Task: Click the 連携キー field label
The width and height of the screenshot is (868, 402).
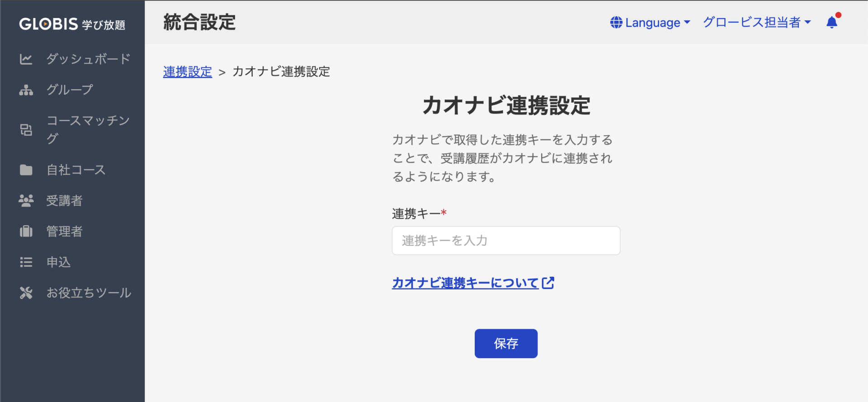Action: point(419,213)
